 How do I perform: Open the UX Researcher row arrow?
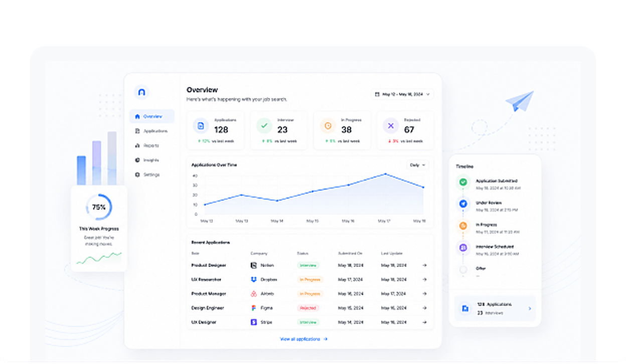coord(424,279)
